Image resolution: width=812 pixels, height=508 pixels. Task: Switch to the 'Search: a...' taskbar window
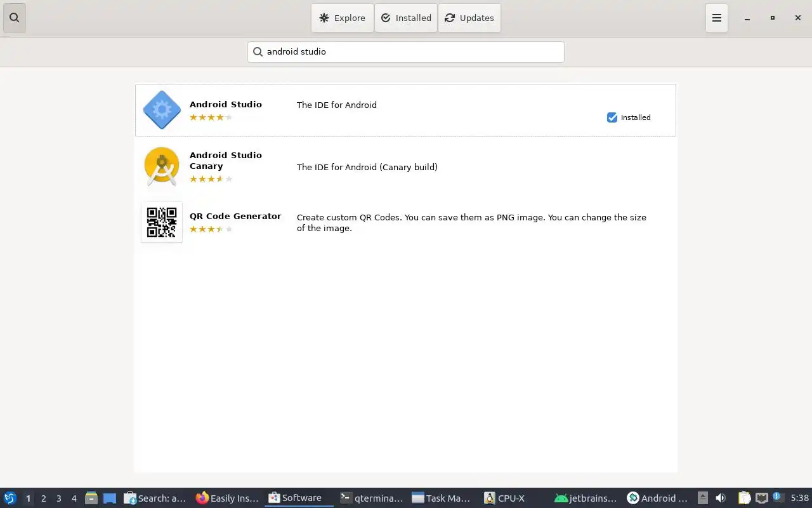(x=155, y=498)
